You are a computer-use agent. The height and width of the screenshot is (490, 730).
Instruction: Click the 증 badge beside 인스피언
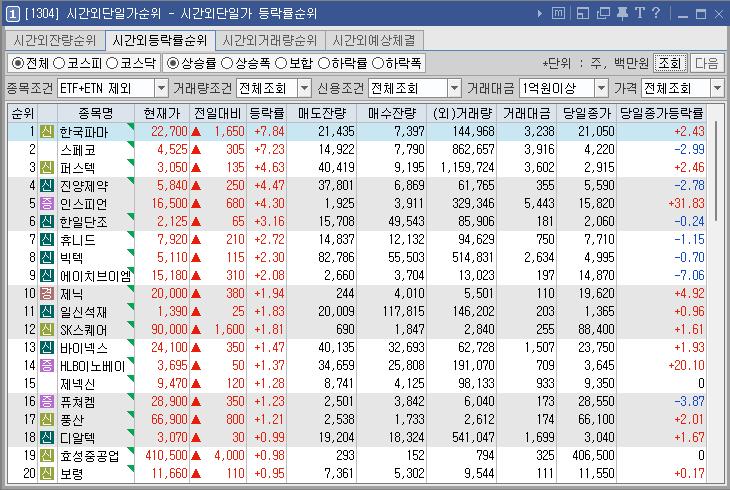47,204
